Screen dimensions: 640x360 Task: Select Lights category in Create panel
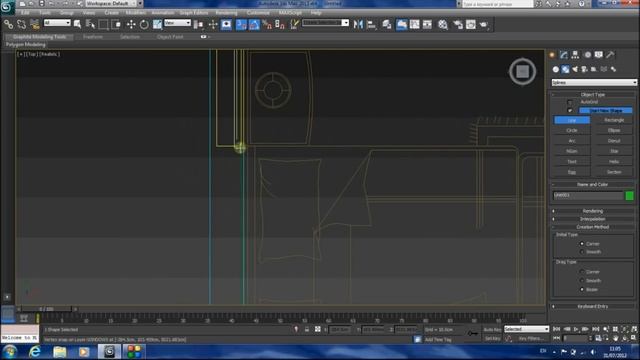575,69
